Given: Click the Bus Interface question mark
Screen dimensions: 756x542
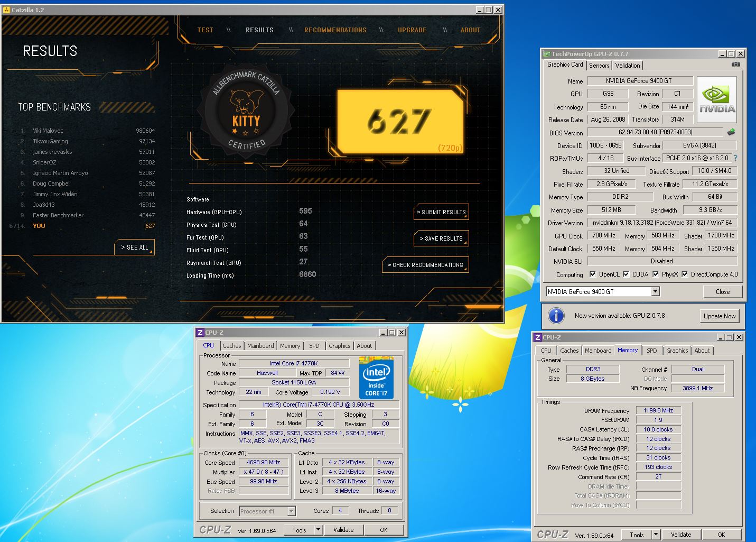Looking at the screenshot, I should 735,158.
